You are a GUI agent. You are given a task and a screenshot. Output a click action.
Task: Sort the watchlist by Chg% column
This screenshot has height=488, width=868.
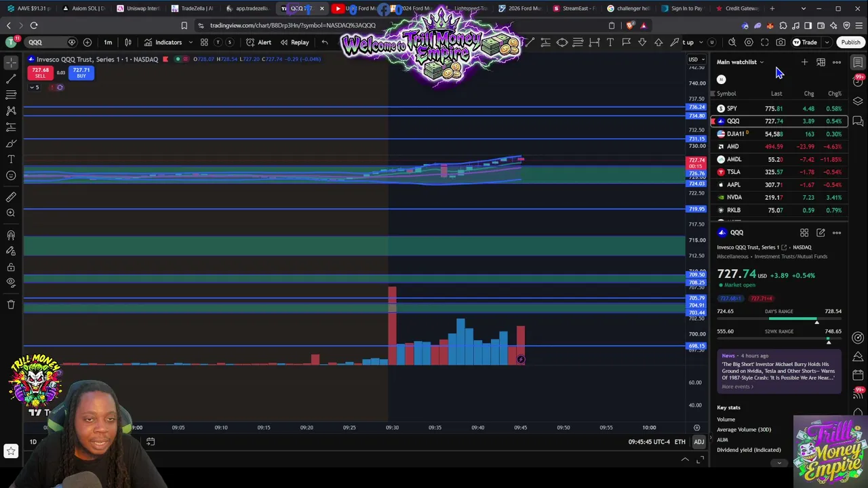[x=835, y=94]
